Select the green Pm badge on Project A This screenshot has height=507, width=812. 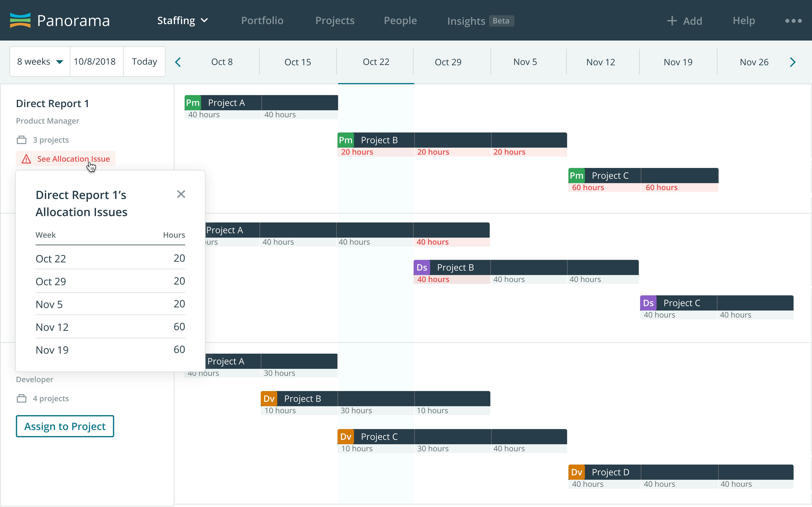point(193,102)
